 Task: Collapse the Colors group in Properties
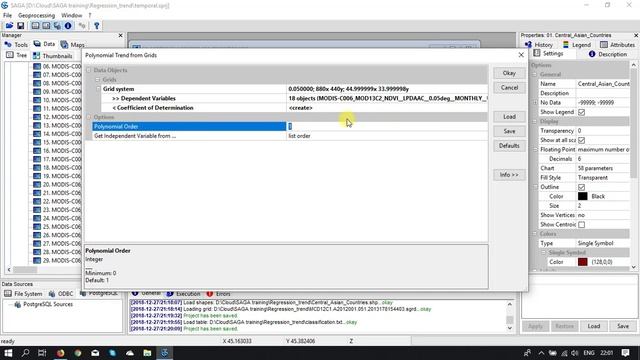point(535,234)
